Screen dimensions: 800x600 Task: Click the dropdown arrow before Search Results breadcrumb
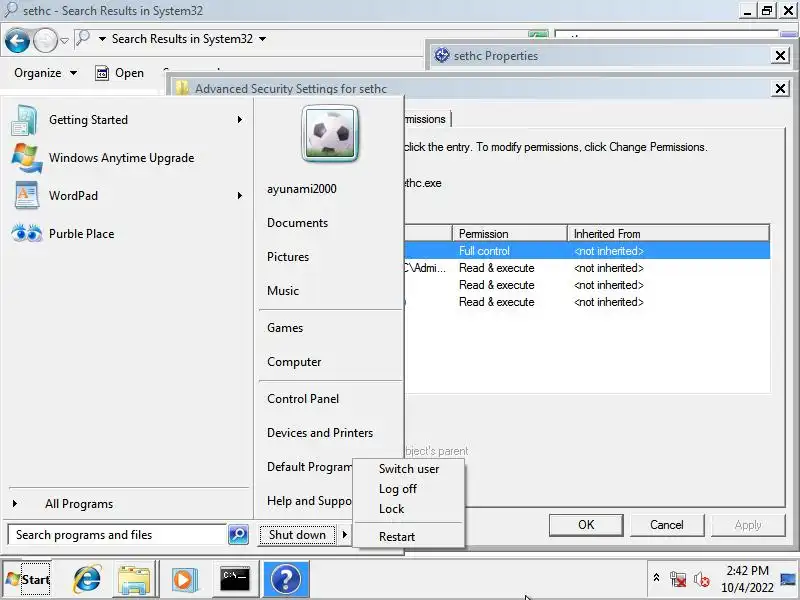pos(102,39)
